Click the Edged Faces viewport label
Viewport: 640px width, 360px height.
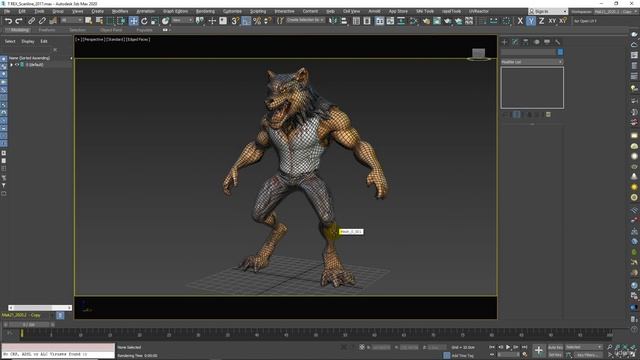[x=138, y=40]
